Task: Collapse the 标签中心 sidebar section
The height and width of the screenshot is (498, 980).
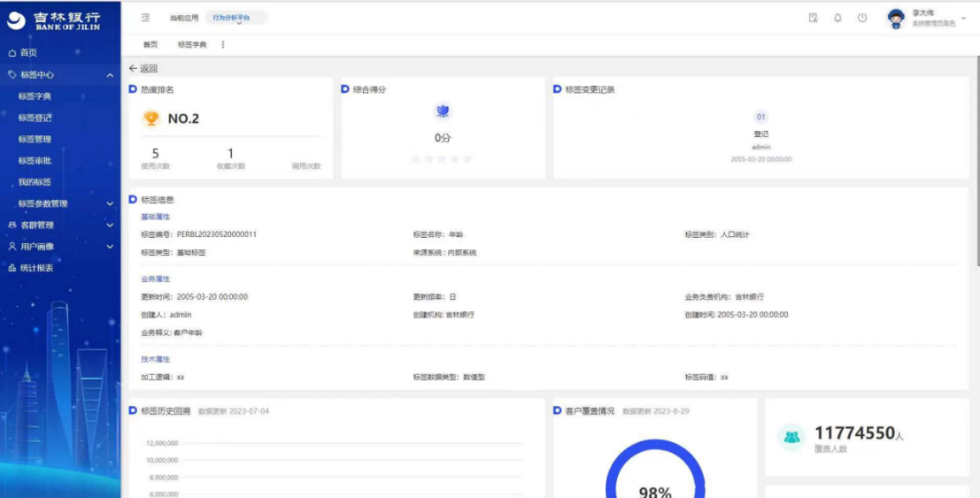Action: point(110,75)
